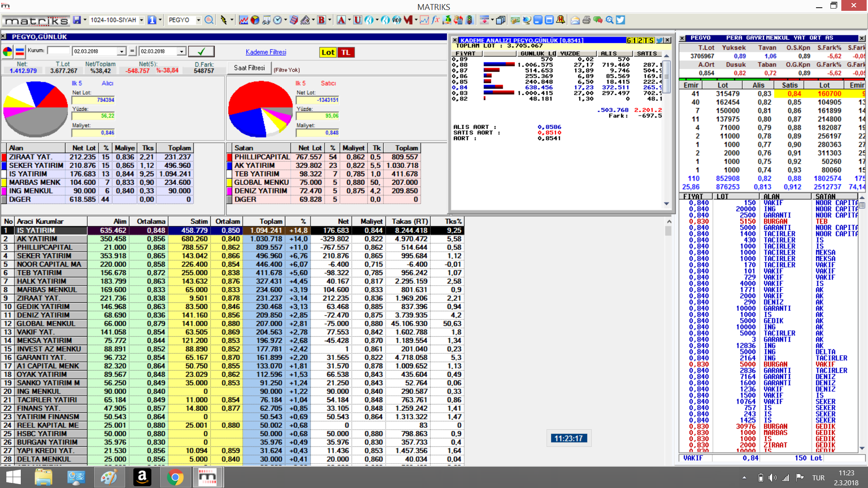Select the yellow Lot toggle
The height and width of the screenshot is (488, 868).
click(x=328, y=52)
